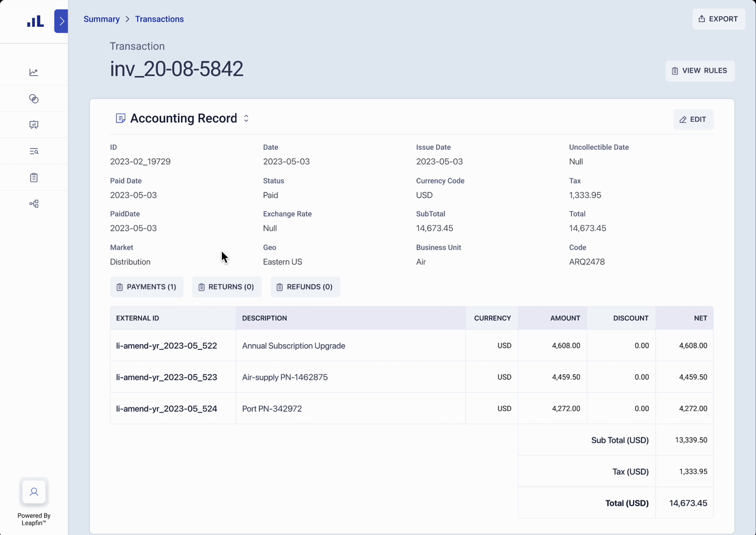Open the presentation chart sidebar icon
756x535 pixels.
pyautogui.click(x=34, y=125)
